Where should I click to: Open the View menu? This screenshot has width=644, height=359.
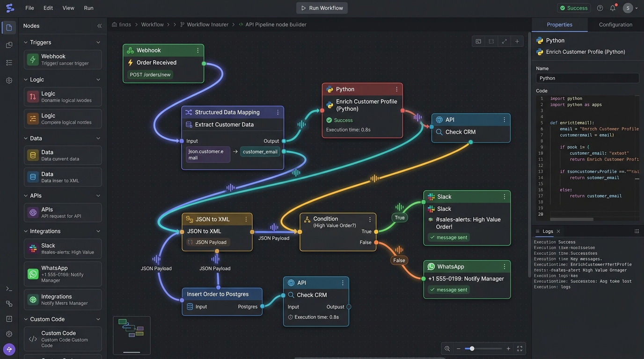pos(68,8)
